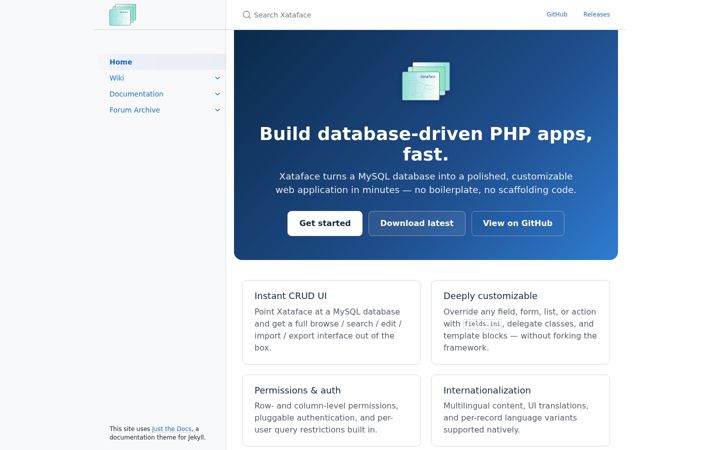Click the fields.ini code snippet
The image size is (720, 450).
click(482, 324)
